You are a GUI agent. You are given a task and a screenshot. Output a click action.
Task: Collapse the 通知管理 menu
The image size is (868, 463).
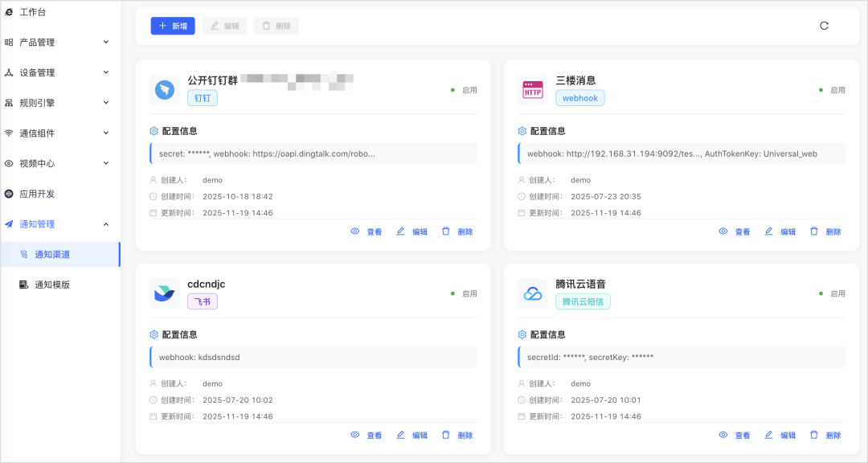59,223
